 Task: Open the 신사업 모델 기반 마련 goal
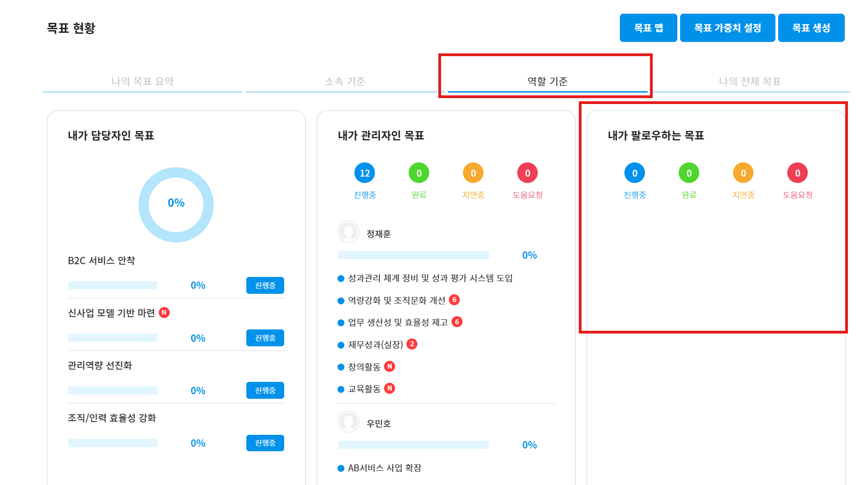point(111,313)
